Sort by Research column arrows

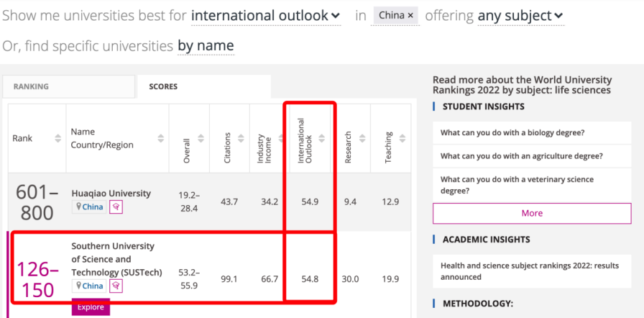(x=362, y=138)
